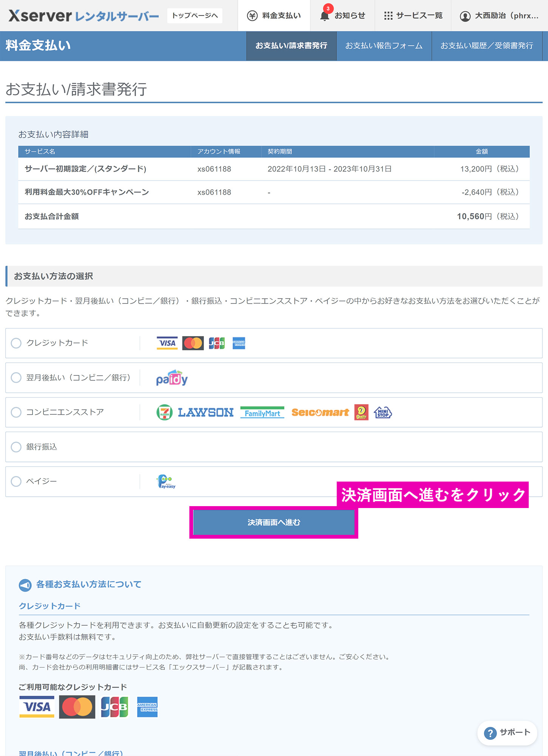
Task: Click the large JCB logo under ご利用可能なクレジットカード
Action: [115, 707]
